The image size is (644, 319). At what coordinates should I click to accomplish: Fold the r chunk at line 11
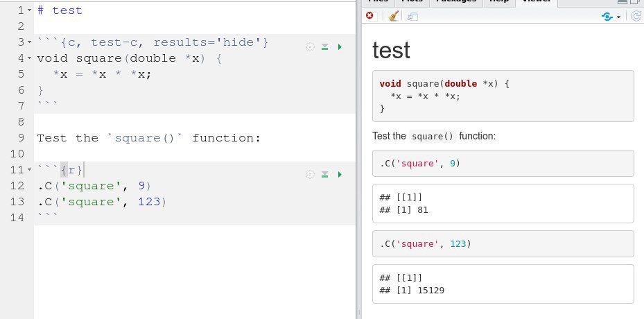30,169
